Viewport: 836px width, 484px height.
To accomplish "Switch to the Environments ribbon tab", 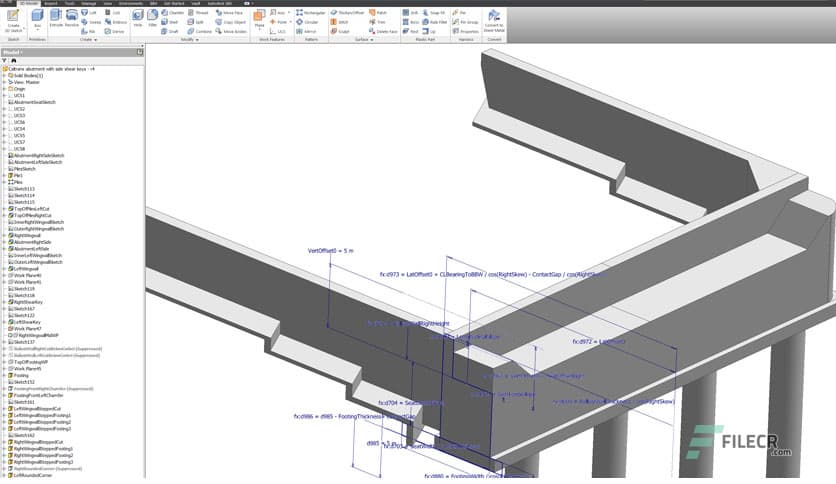I will pyautogui.click(x=131, y=3).
